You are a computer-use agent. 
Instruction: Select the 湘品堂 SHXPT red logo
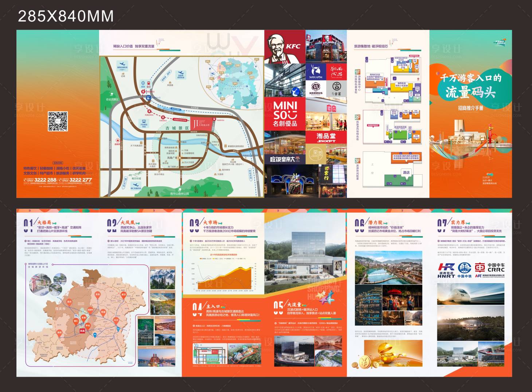326,138
